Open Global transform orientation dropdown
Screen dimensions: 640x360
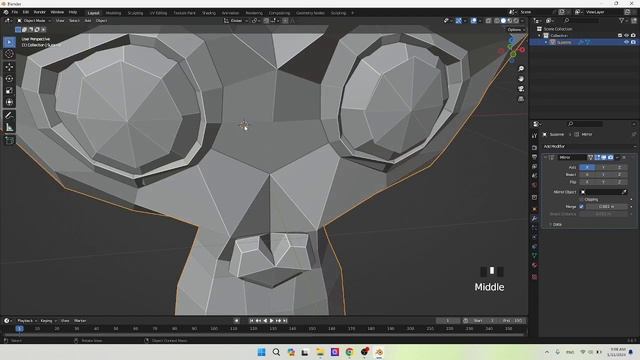point(236,21)
